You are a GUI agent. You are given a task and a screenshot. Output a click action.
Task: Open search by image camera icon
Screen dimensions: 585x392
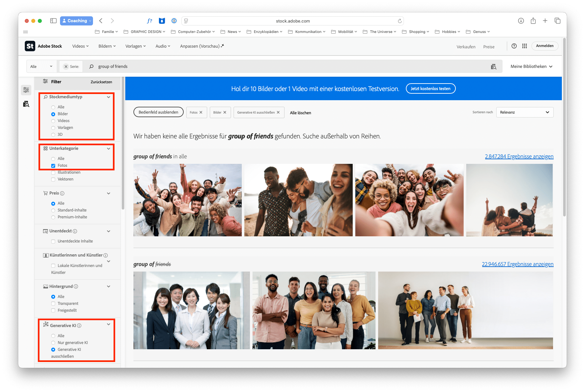[494, 66]
